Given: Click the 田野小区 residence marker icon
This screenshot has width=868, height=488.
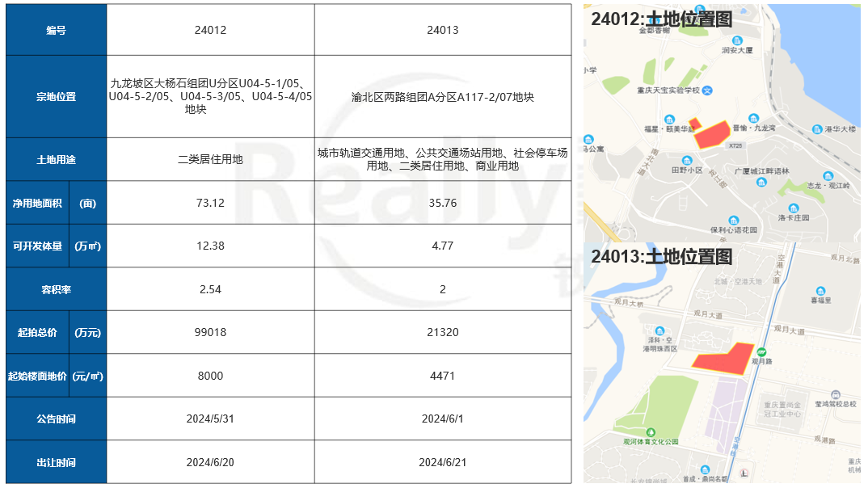Looking at the screenshot, I should [x=686, y=161].
